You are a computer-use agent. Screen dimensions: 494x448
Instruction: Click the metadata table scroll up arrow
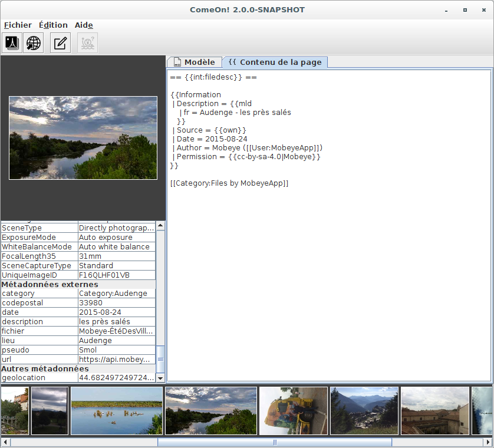click(160, 225)
